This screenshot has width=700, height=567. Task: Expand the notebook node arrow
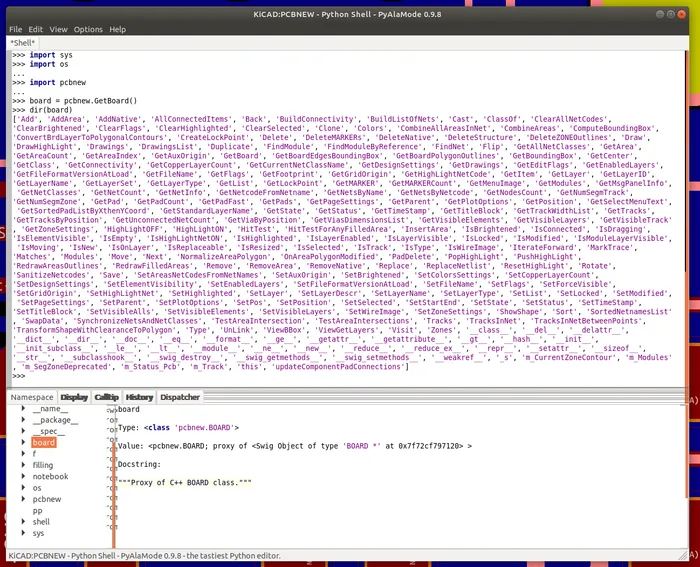[24, 477]
